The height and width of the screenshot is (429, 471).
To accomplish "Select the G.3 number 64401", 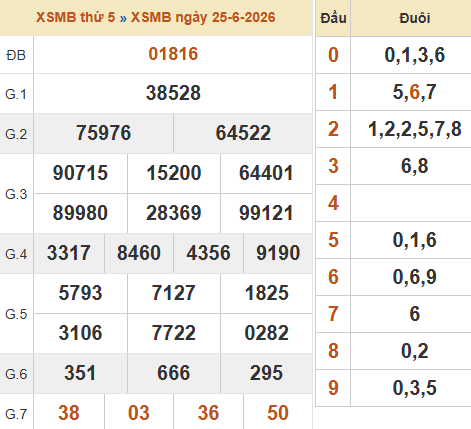I will point(266,173).
